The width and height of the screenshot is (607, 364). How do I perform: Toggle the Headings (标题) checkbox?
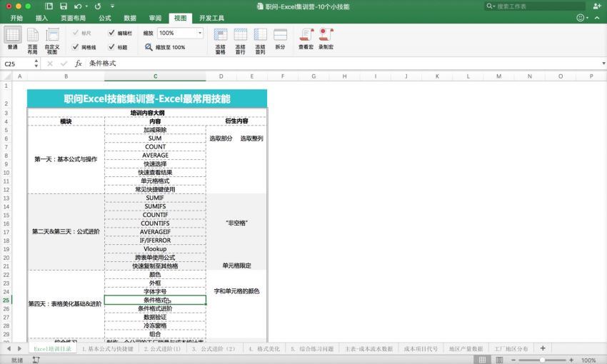tap(111, 47)
